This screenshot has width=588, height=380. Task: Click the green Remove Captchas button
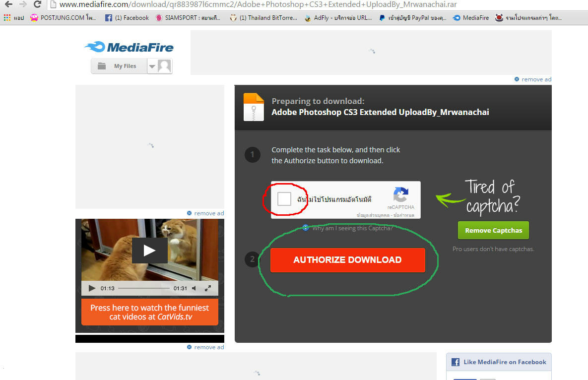(493, 230)
